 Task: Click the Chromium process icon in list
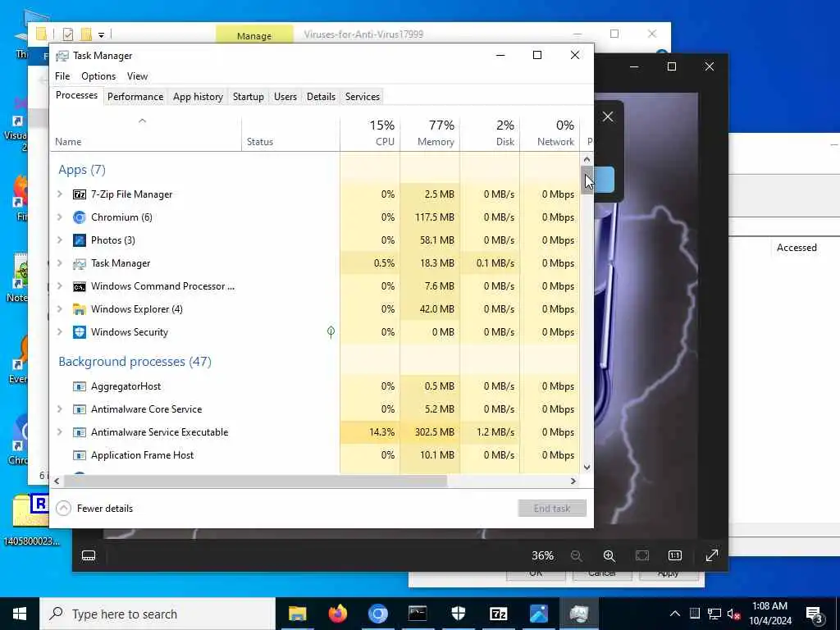(80, 217)
